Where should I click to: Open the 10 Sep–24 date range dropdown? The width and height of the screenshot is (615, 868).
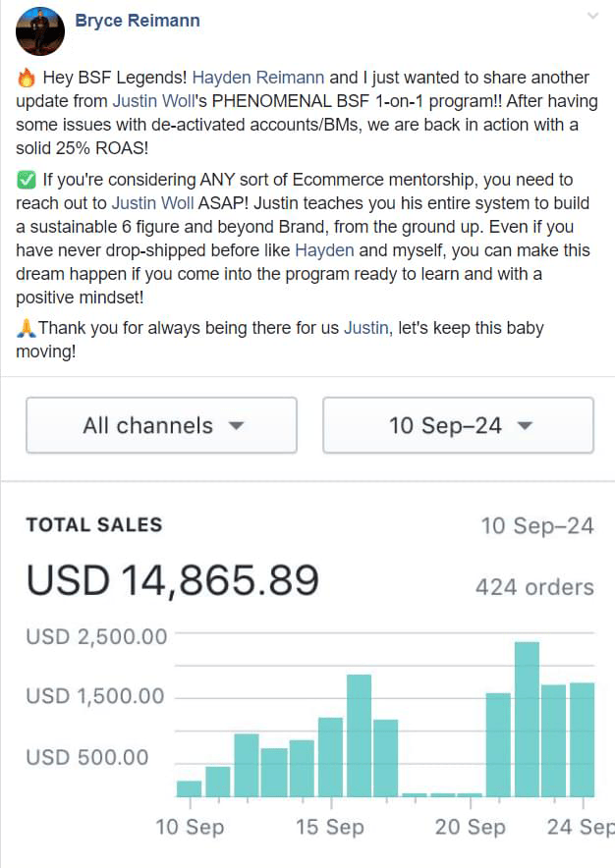(458, 425)
